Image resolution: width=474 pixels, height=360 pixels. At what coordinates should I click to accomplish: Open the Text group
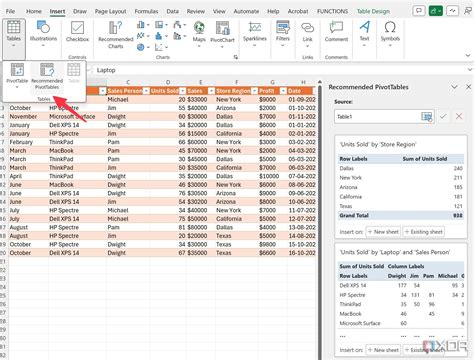point(364,33)
